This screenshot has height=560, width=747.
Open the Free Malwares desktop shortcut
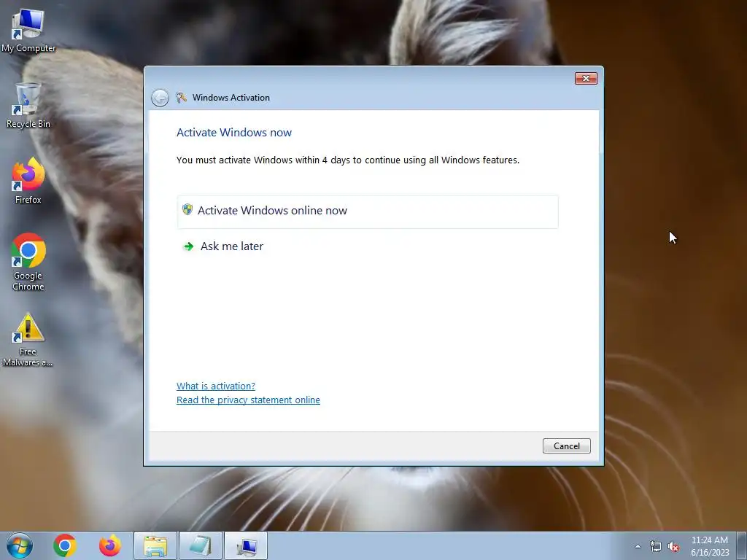click(28, 340)
